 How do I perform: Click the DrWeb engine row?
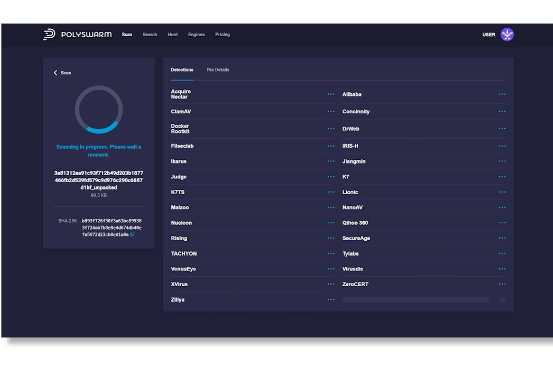(424, 129)
